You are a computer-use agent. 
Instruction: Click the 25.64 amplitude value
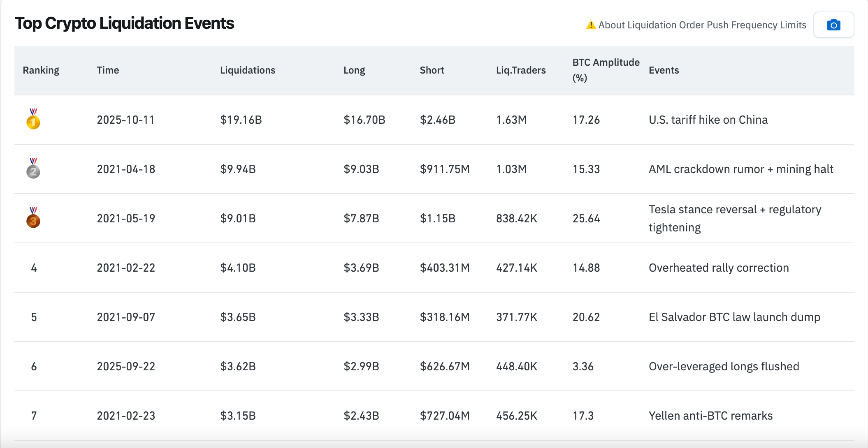(x=586, y=218)
